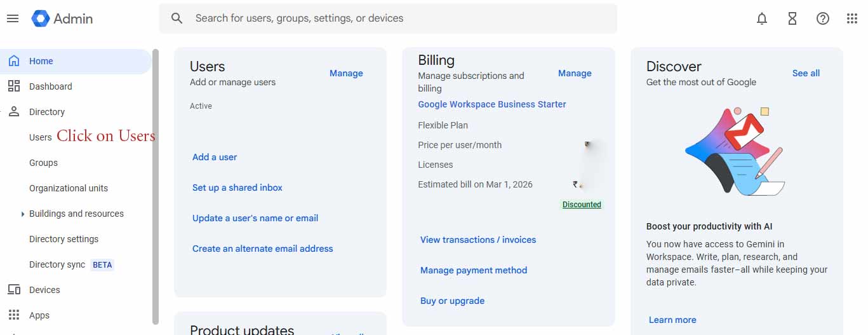
Task: Open notifications bell
Action: 762,18
